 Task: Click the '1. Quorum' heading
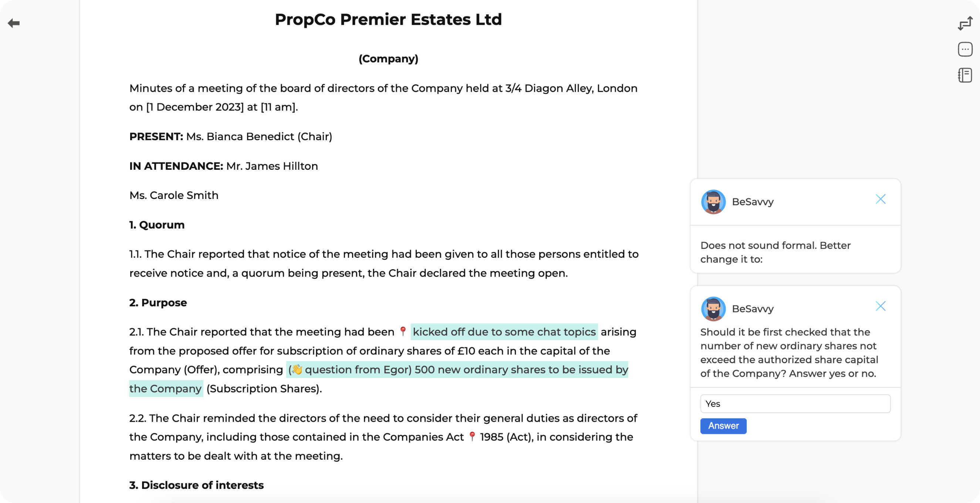[157, 225]
